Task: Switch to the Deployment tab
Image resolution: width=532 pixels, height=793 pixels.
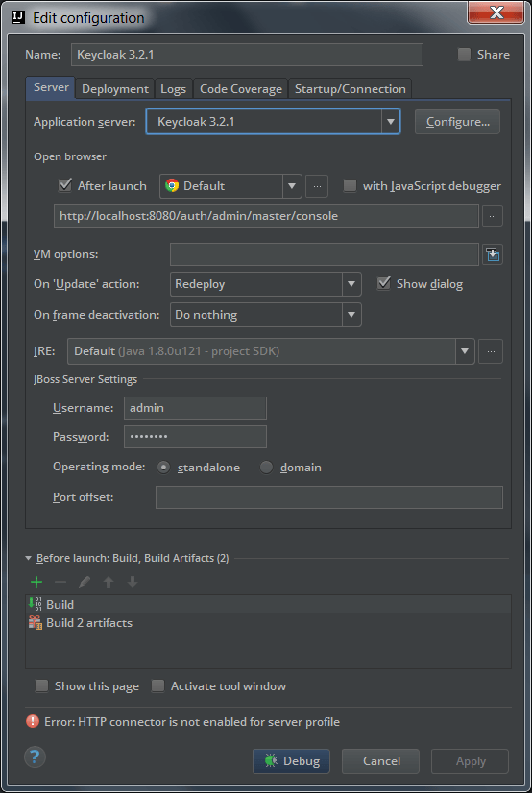Action: click(115, 89)
